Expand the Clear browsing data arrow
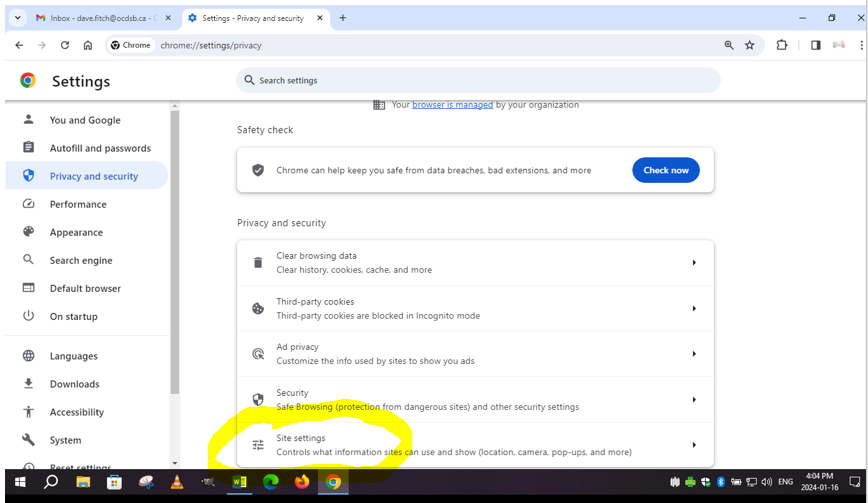The image size is (868, 503). [x=694, y=263]
